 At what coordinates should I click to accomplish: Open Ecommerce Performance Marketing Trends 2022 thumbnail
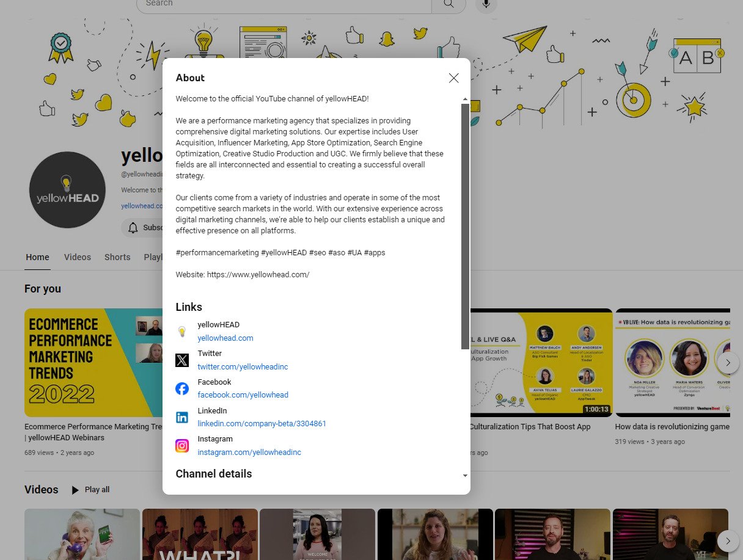[93, 363]
